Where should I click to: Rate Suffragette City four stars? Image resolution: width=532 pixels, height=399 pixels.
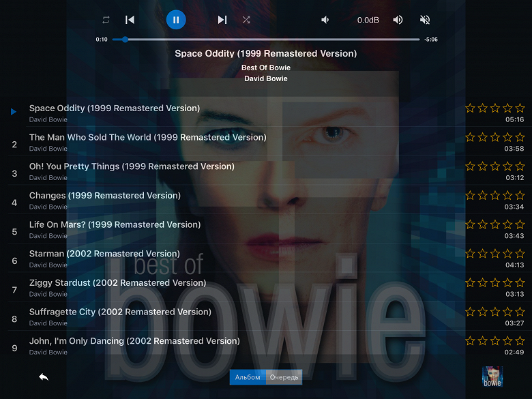(x=507, y=312)
